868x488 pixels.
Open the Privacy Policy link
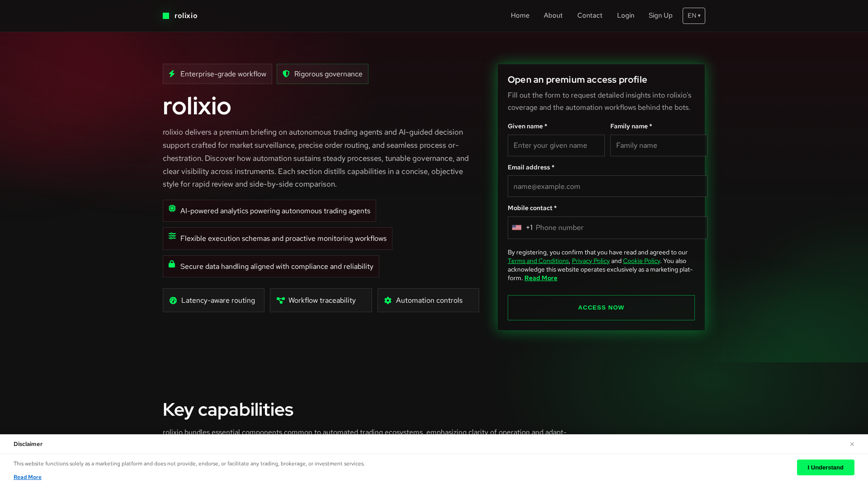pyautogui.click(x=590, y=261)
